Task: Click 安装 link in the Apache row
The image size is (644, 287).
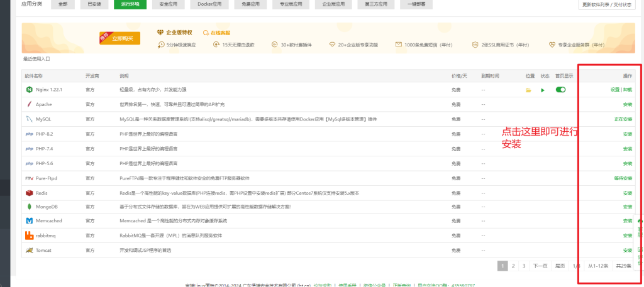Action: [x=627, y=104]
